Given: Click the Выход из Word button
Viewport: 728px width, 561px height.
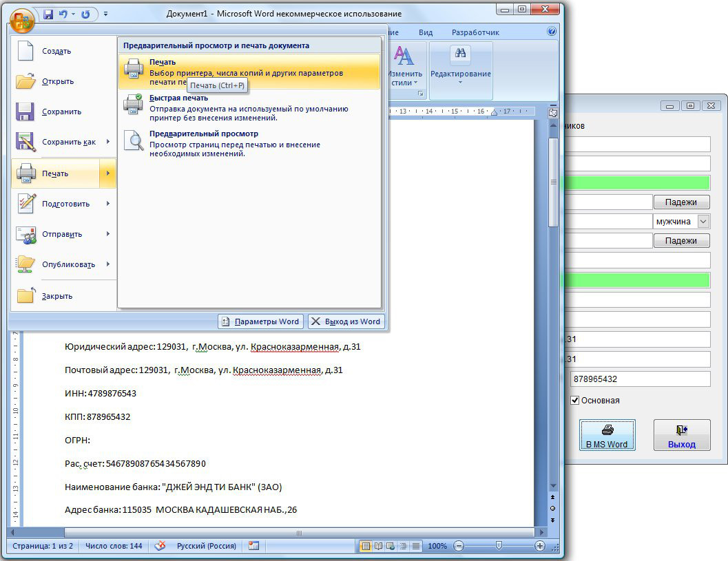Looking at the screenshot, I should tap(346, 321).
